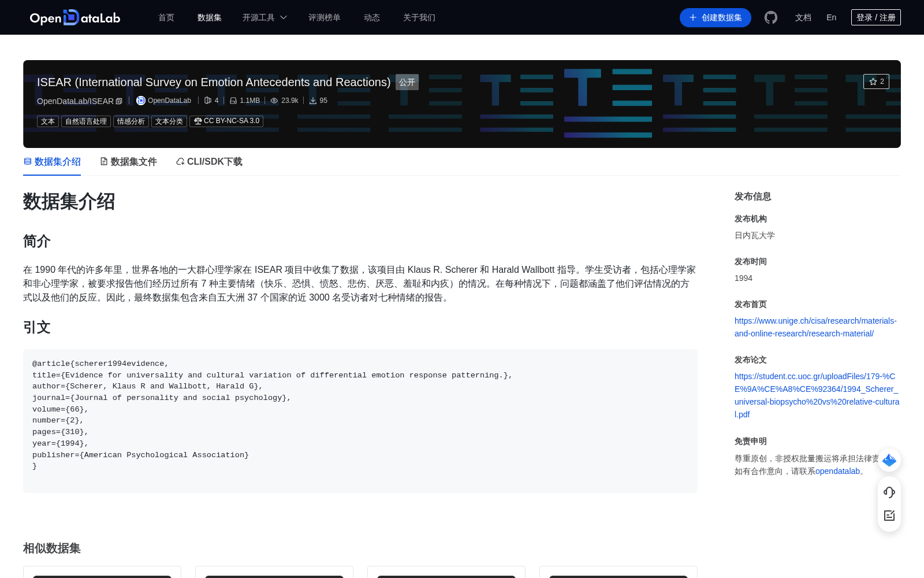Expand the 开源工具 dropdown menu
The width and height of the screenshot is (924, 578).
click(264, 17)
